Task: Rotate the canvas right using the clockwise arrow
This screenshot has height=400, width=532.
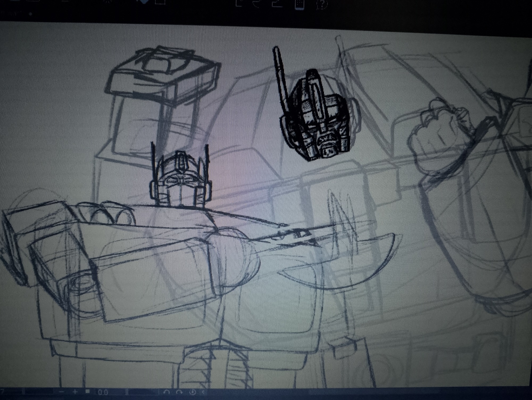Action: 180,392
